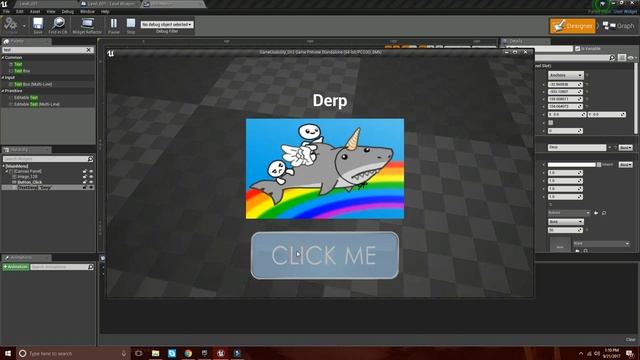This screenshot has height=360, width=640.
Task: Switch to the Graph view
Action: tap(619, 26)
